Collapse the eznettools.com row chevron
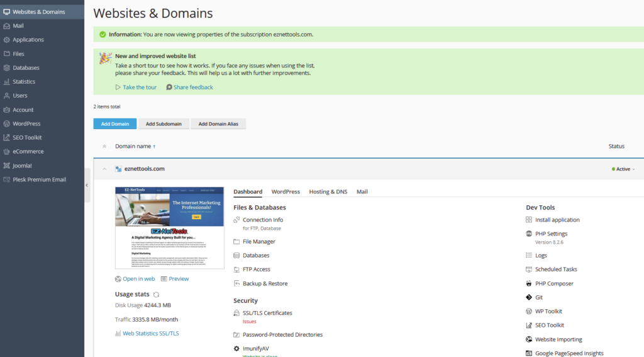The width and height of the screenshot is (644, 357). pyautogui.click(x=104, y=169)
